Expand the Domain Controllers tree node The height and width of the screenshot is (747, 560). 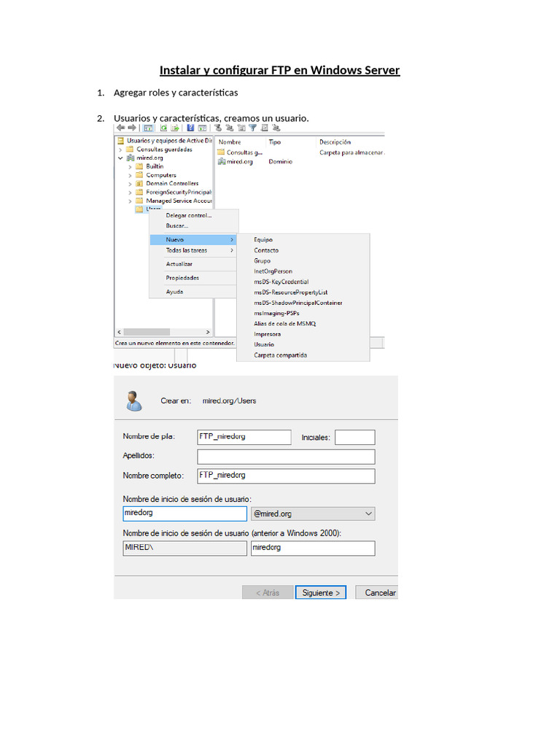click(130, 184)
